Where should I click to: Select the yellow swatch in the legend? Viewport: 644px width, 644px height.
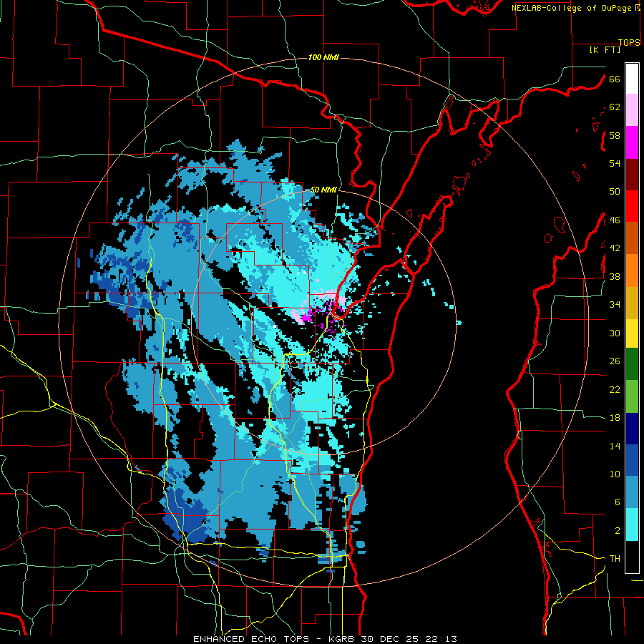[632, 333]
